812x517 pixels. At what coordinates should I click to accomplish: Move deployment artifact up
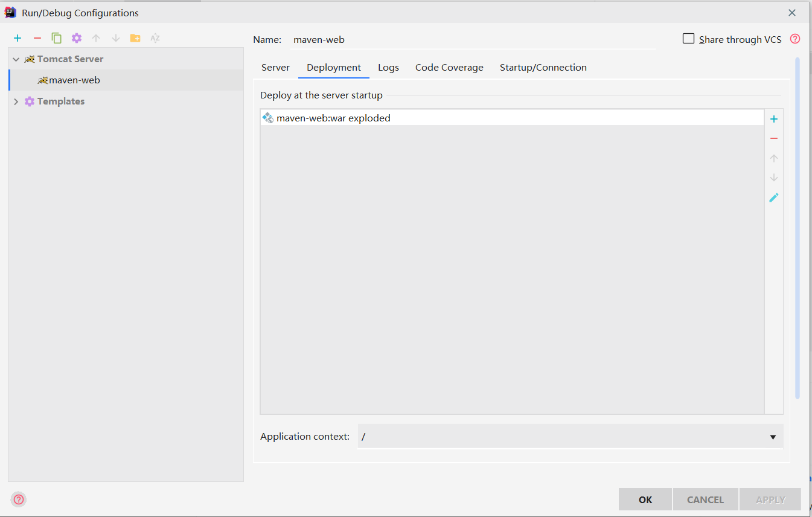pos(774,158)
